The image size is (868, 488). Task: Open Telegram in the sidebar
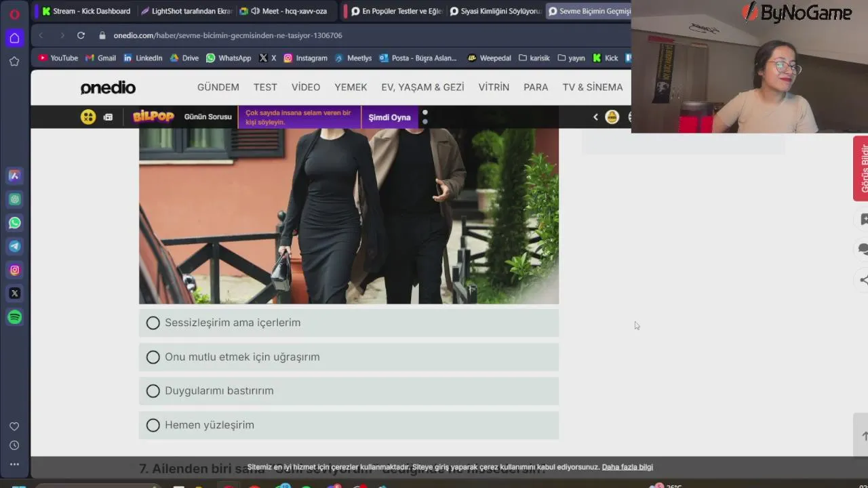14,246
